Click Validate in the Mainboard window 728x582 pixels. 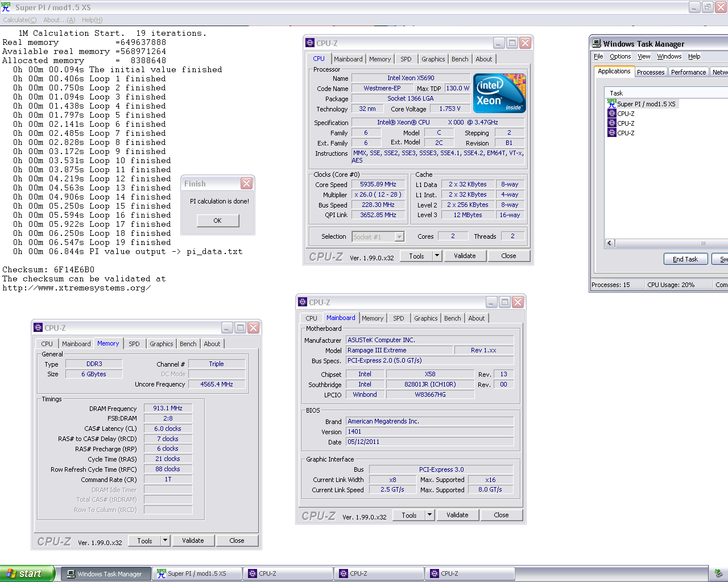457,515
